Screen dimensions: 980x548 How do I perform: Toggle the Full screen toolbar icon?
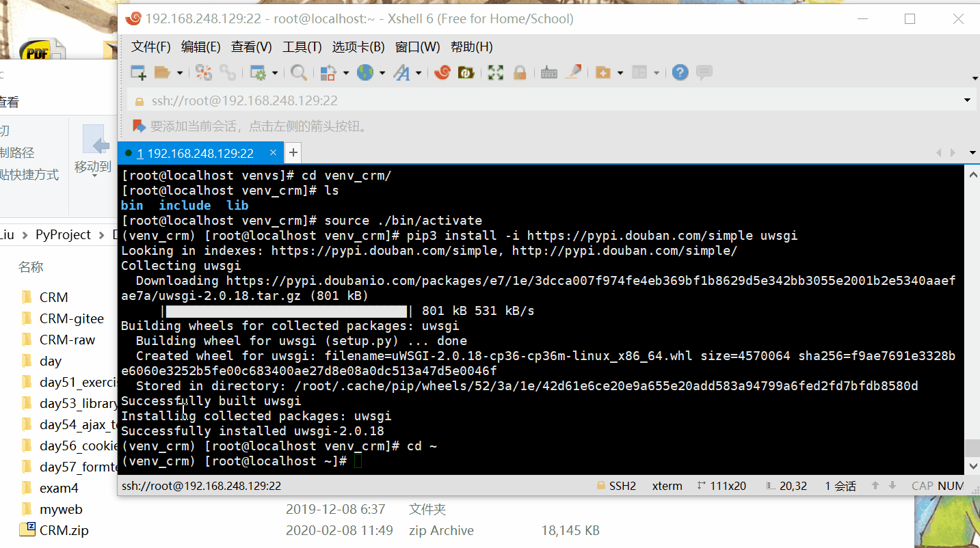pyautogui.click(x=496, y=72)
